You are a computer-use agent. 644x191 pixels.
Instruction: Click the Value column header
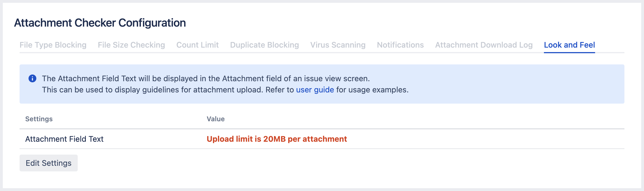(215, 119)
